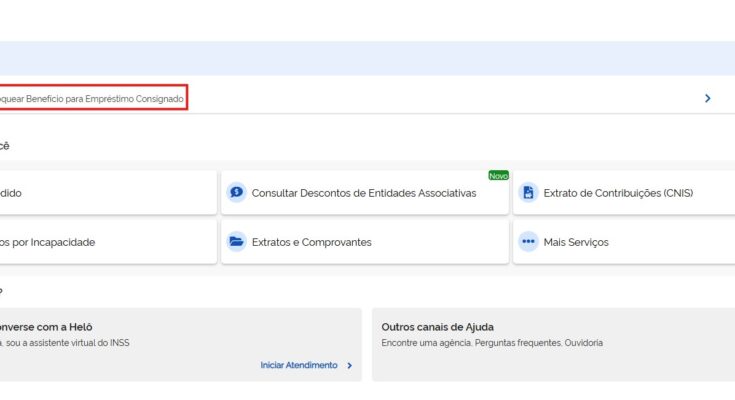Click the green Novo badge
The width and height of the screenshot is (735, 400).
tap(498, 175)
